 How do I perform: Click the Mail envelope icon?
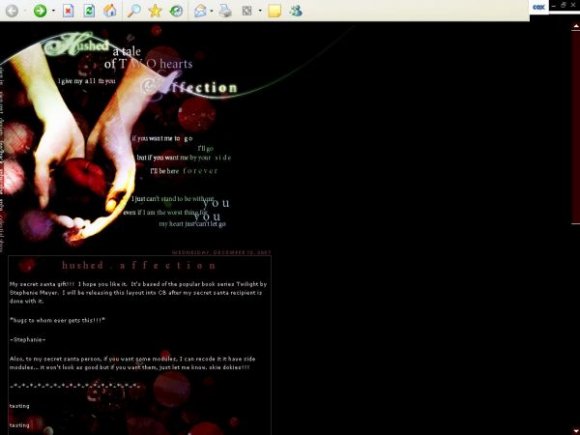point(200,11)
